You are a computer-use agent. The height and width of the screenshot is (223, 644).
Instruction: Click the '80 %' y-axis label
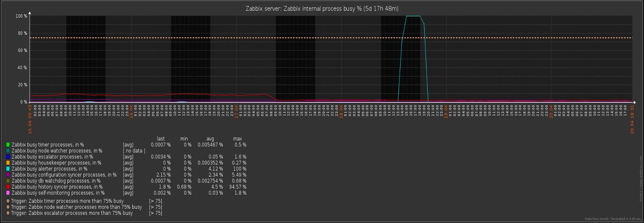pyautogui.click(x=21, y=33)
